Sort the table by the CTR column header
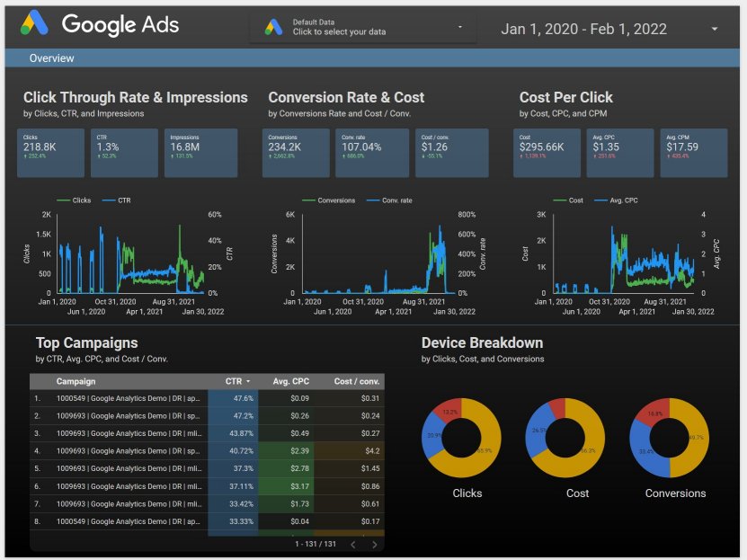Image resolution: width=747 pixels, height=560 pixels. click(x=234, y=381)
